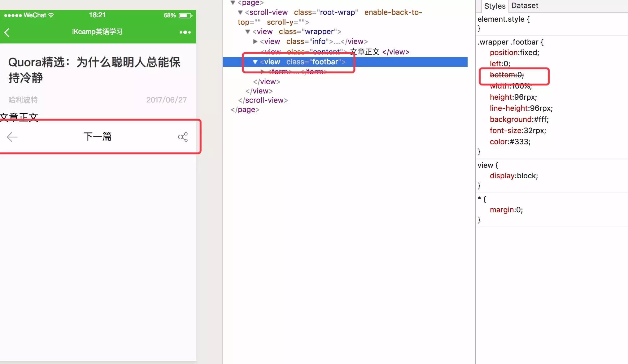Click the position:fixed style declaration

click(514, 53)
